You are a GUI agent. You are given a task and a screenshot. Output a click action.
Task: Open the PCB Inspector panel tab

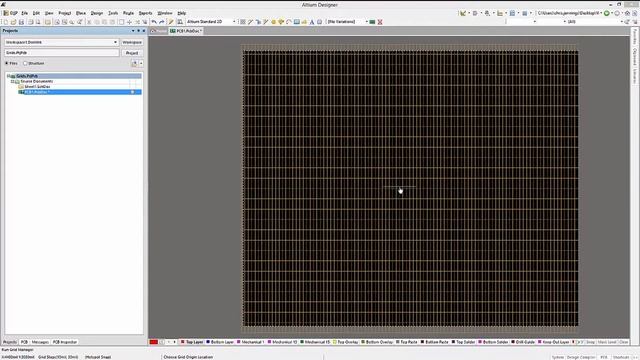pyautogui.click(x=65, y=342)
